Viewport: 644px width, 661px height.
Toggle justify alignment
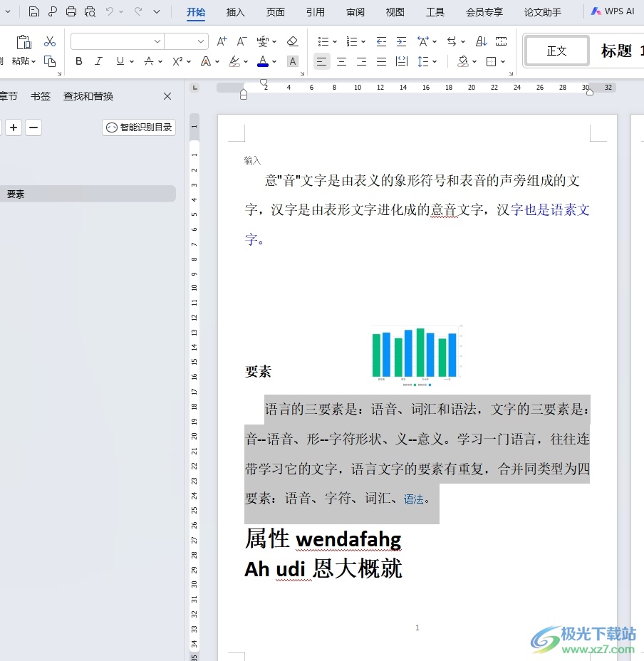pyautogui.click(x=381, y=61)
